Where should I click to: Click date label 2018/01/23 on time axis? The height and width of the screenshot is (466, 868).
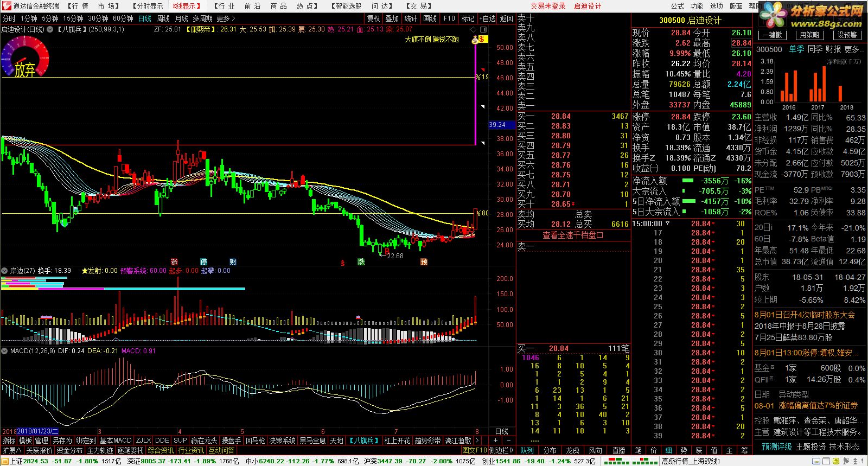click(37, 431)
